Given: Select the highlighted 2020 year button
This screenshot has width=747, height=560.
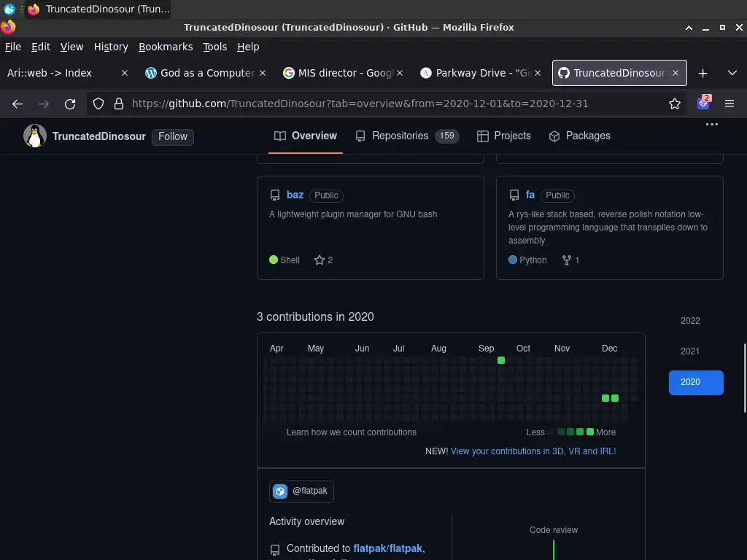Looking at the screenshot, I should click(x=696, y=382).
